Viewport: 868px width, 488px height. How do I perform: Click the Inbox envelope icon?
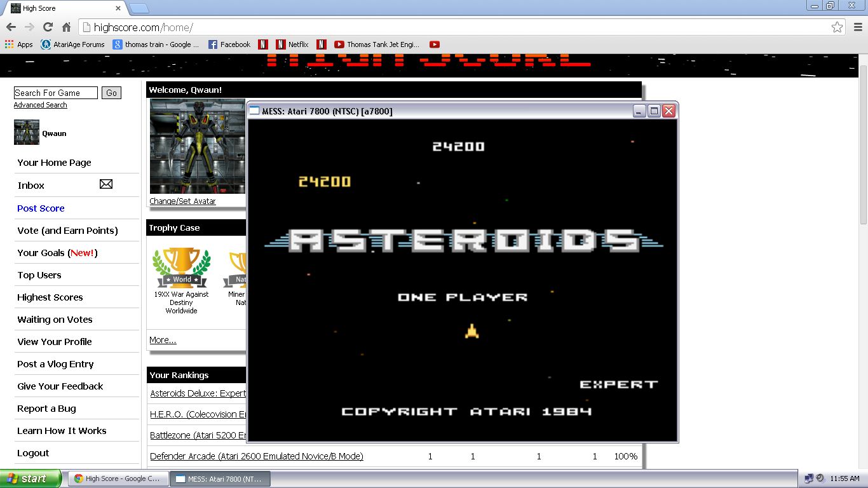106,184
